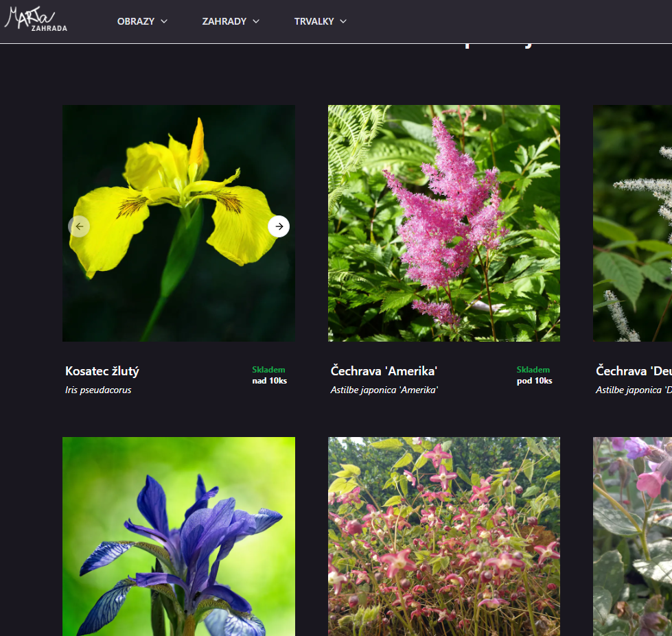The height and width of the screenshot is (636, 672).
Task: Expand the ZAHRADY dropdown chevron
Action: click(x=256, y=21)
